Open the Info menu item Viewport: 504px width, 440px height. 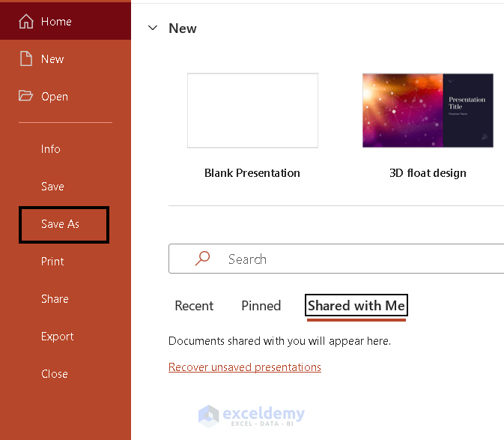tap(50, 149)
